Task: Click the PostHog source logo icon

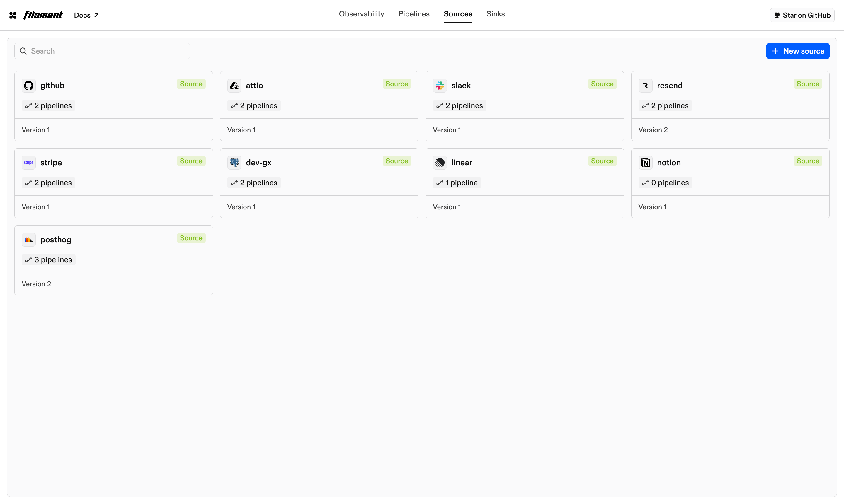Action: pyautogui.click(x=29, y=240)
